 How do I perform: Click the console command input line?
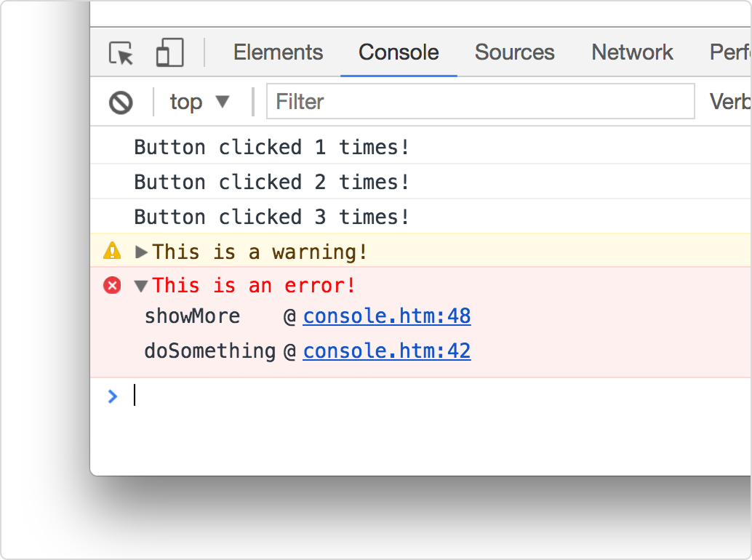[436, 396]
